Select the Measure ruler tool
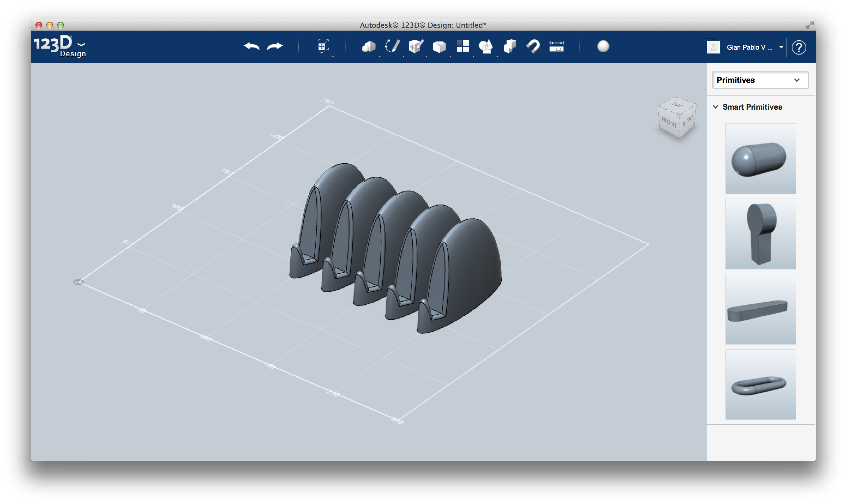 pyautogui.click(x=556, y=47)
